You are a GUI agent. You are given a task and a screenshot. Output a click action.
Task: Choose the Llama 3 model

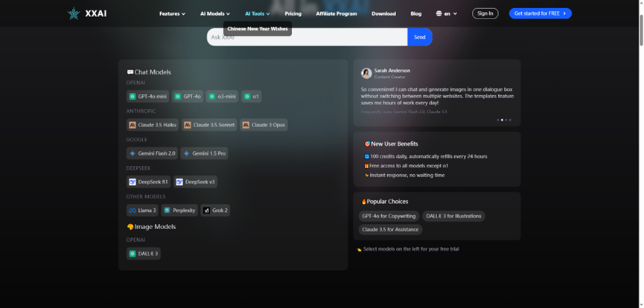tap(142, 211)
